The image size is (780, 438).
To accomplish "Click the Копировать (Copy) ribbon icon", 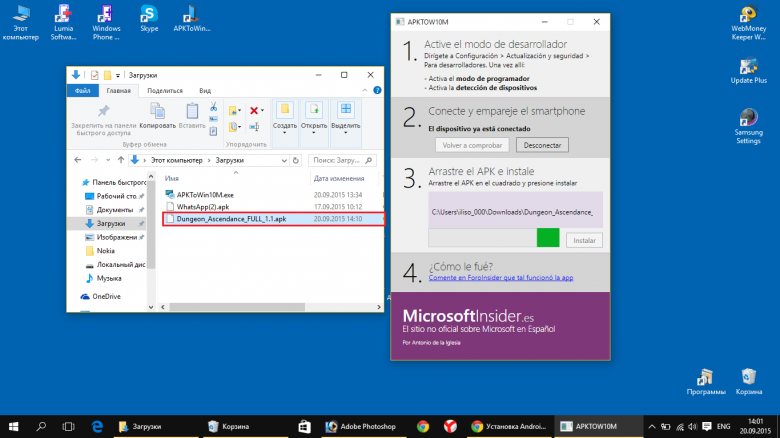I will coord(157,110).
